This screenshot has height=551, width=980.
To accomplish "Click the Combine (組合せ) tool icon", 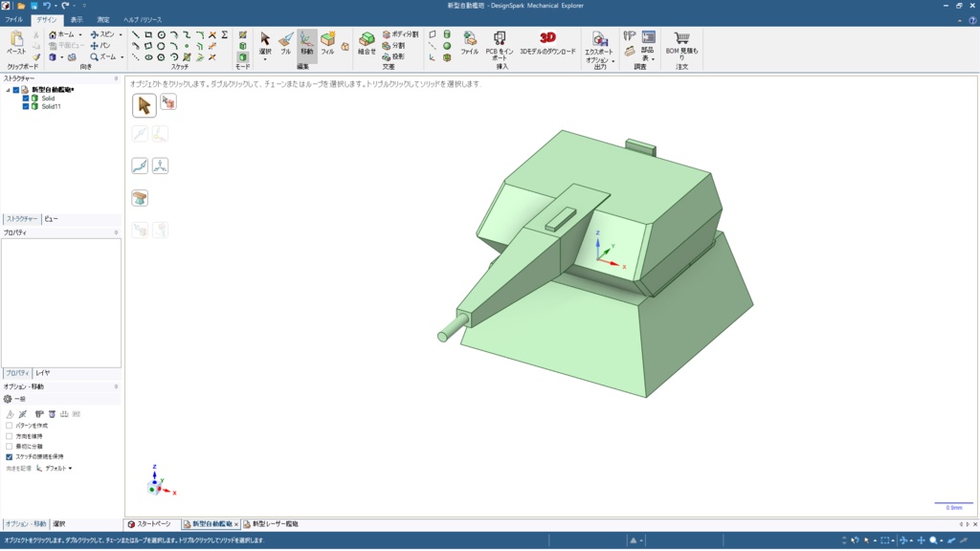I will coord(367,40).
